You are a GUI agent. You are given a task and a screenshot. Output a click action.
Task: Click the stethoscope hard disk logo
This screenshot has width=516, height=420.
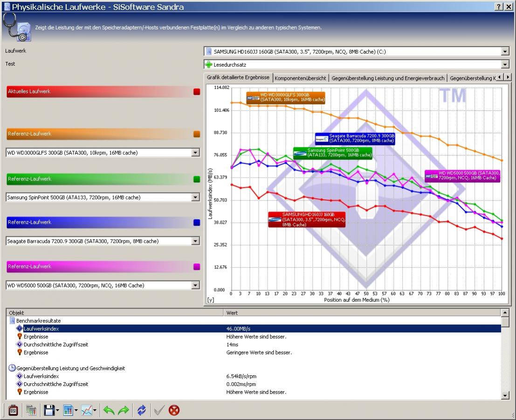click(17, 28)
